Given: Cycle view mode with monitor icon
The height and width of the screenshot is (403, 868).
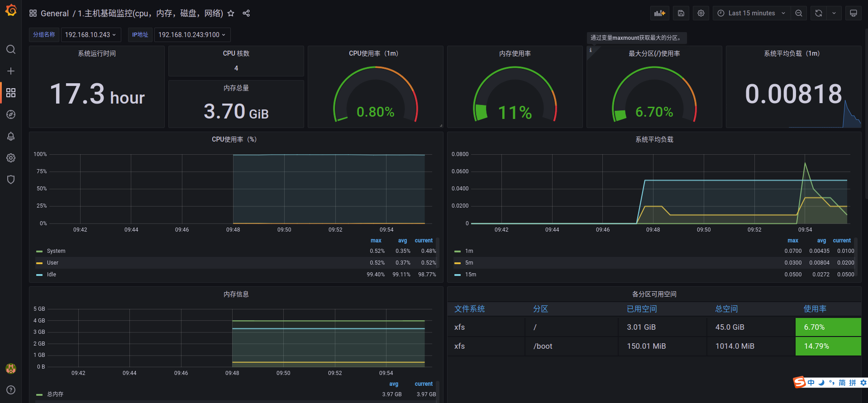Looking at the screenshot, I should (x=854, y=13).
